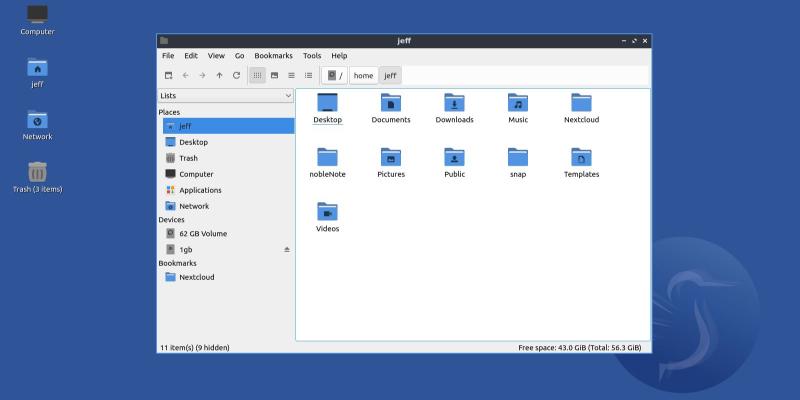Click the free space status text
Image resolution: width=800 pixels, height=400 pixels.
coord(580,347)
